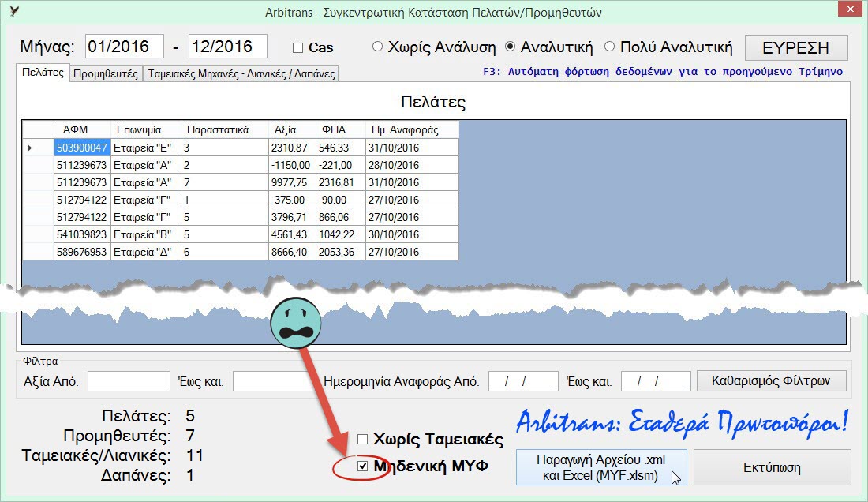Focus the start month field 01/2016

[x=125, y=47]
